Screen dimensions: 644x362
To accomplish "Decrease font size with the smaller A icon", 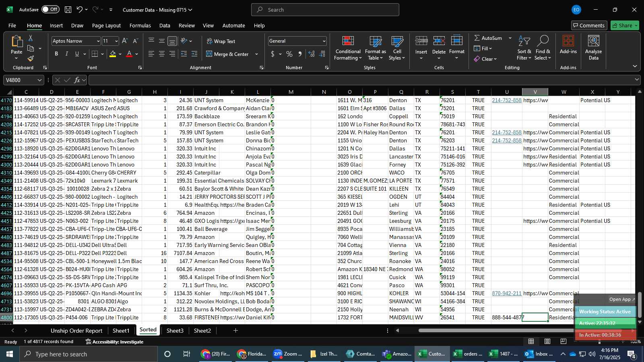I will pos(135,41).
